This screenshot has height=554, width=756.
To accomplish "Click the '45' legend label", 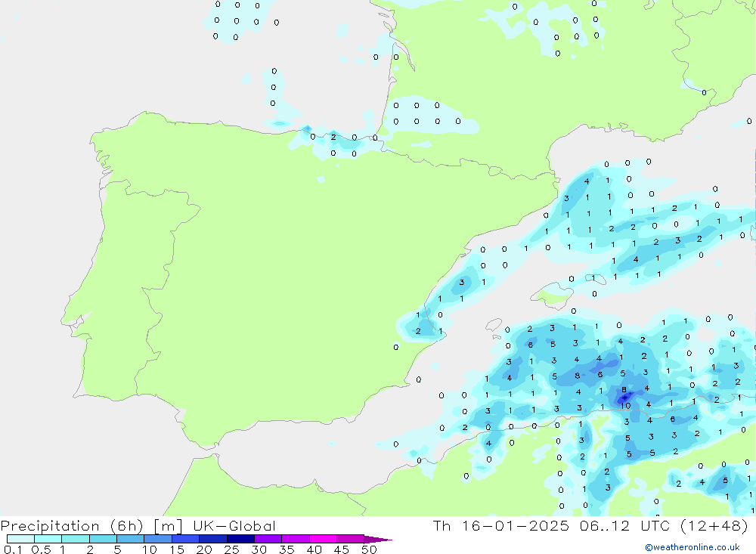I will coord(342,549).
